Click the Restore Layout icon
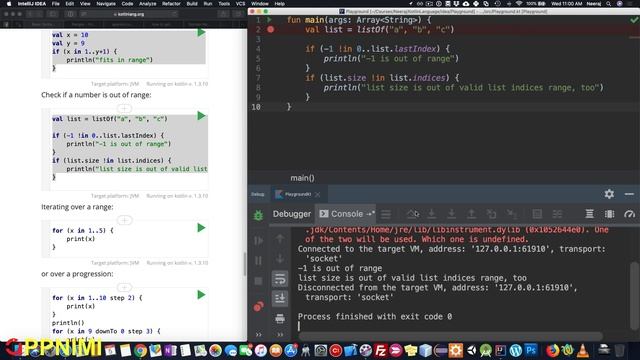 coord(589,214)
